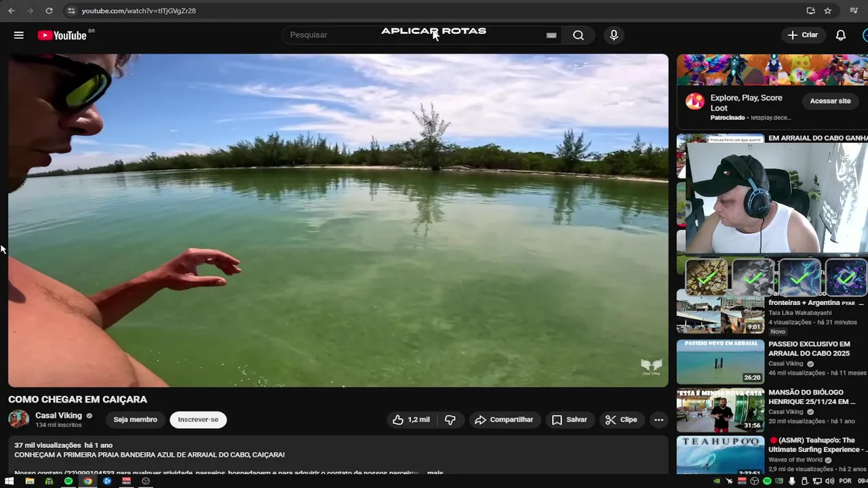Open volume control in system tray
The image size is (868, 488).
click(829, 481)
